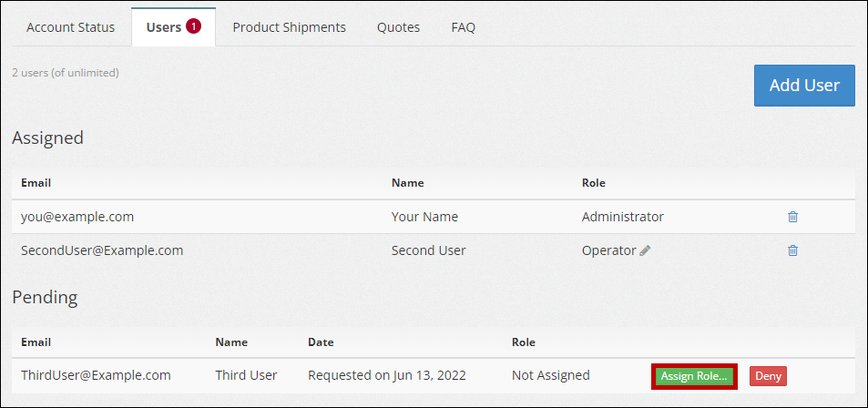This screenshot has height=408, width=868.
Task: Delete the you@example.com user via trash icon
Action: pyautogui.click(x=792, y=217)
